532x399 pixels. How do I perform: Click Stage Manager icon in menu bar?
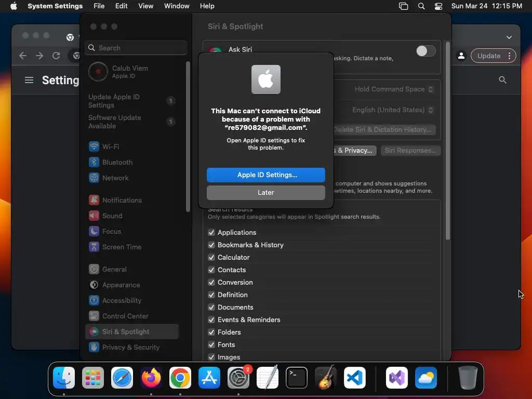(403, 6)
